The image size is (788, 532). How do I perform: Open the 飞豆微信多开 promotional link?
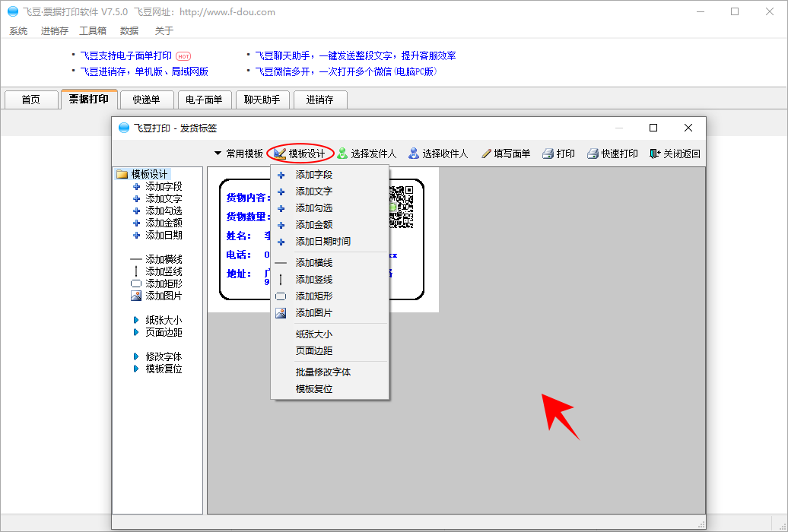point(346,72)
